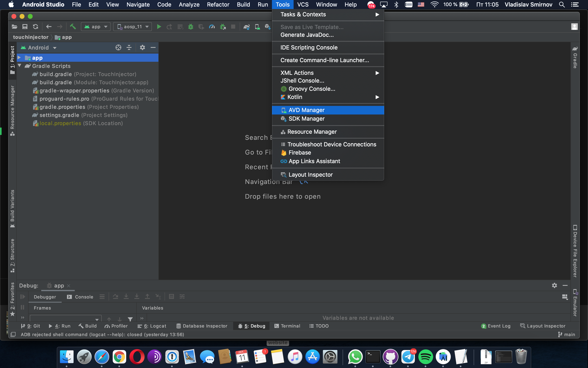Toggle the Resource Manager side tab
Viewport: 588px width, 368px height.
coord(12,110)
